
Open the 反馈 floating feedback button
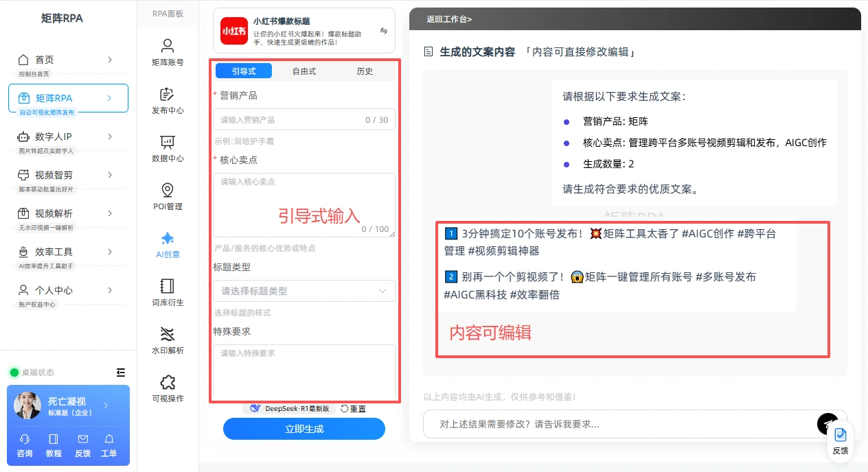click(840, 441)
